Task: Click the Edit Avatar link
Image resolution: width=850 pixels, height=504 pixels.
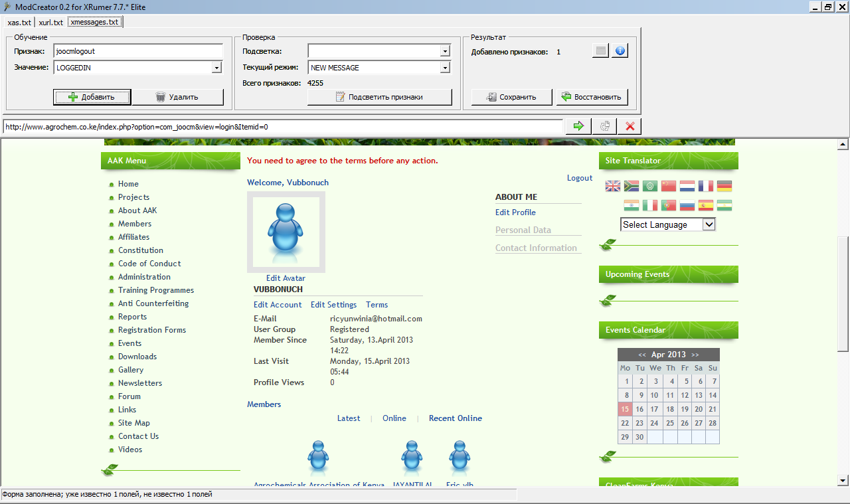Action: click(286, 278)
